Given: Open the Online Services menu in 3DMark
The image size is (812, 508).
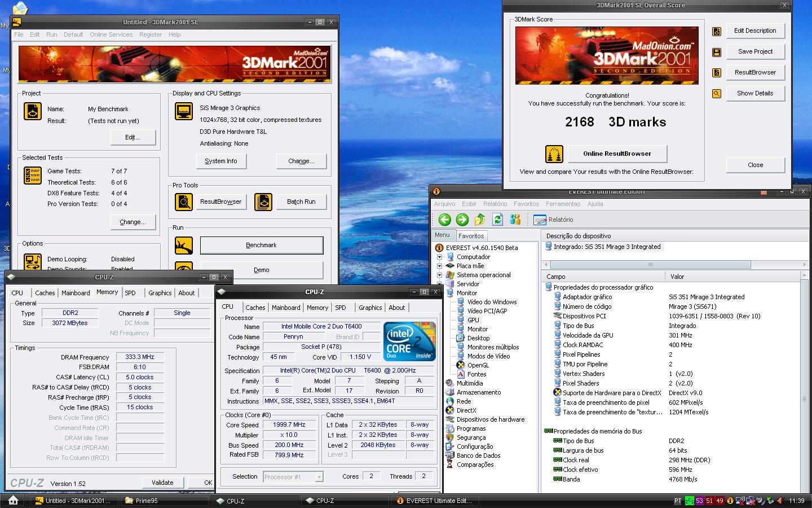Looking at the screenshot, I should (x=111, y=34).
